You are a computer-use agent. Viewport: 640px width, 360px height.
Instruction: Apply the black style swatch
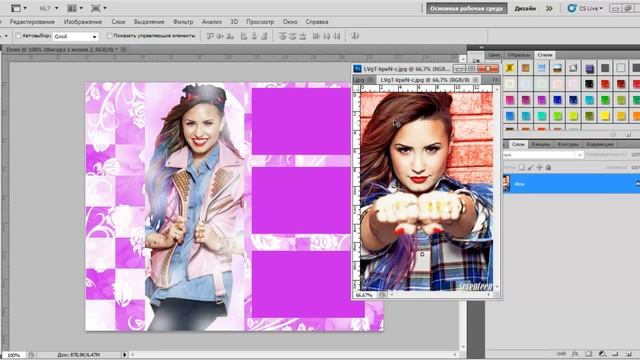coord(589,84)
